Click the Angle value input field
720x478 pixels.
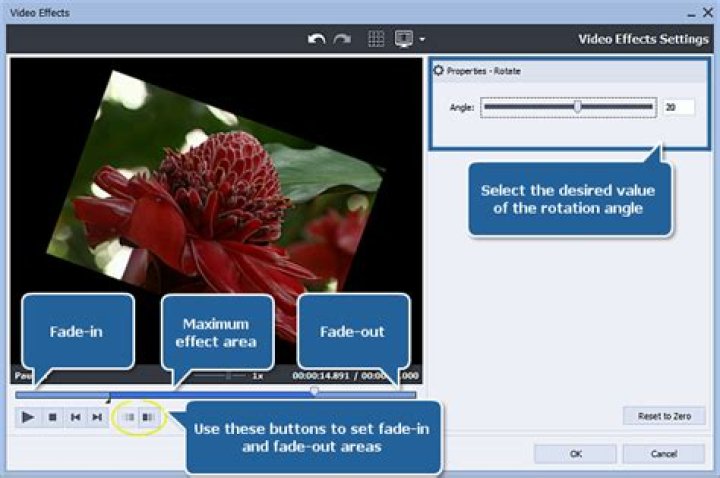pos(678,106)
